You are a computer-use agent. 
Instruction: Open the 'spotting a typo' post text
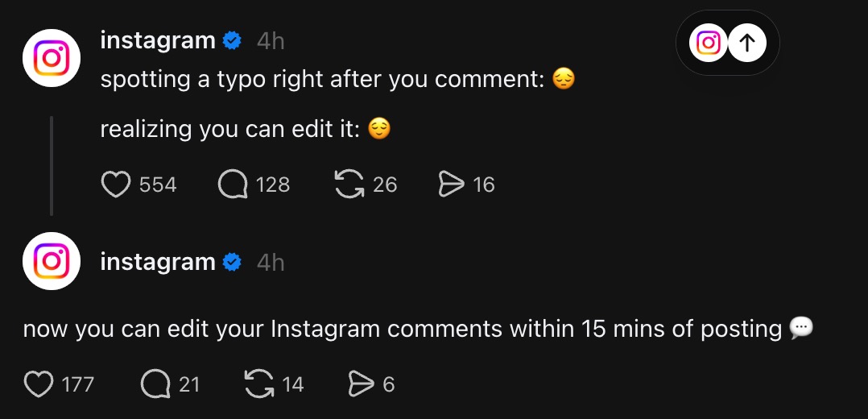coord(322,80)
